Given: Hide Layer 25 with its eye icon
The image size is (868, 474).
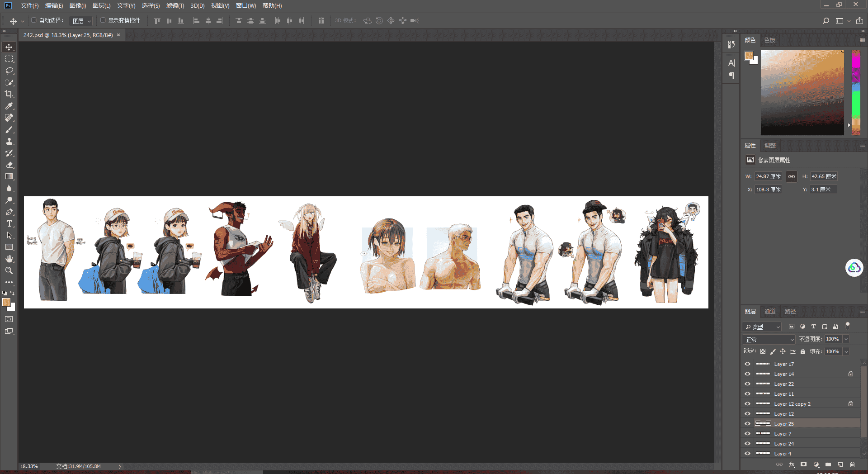Looking at the screenshot, I should click(x=747, y=424).
